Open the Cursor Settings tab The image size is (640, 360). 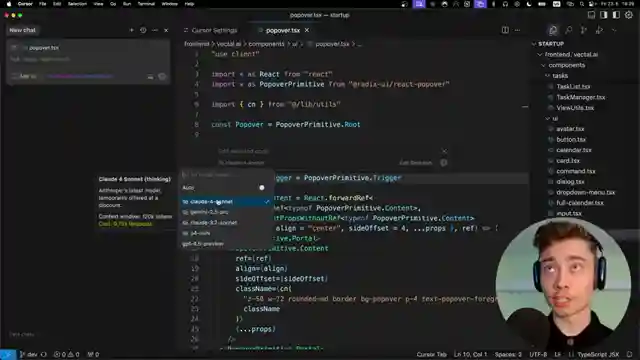(x=211, y=30)
